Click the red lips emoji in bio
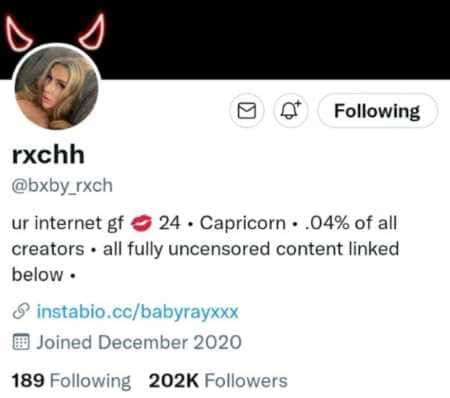 coord(141,223)
